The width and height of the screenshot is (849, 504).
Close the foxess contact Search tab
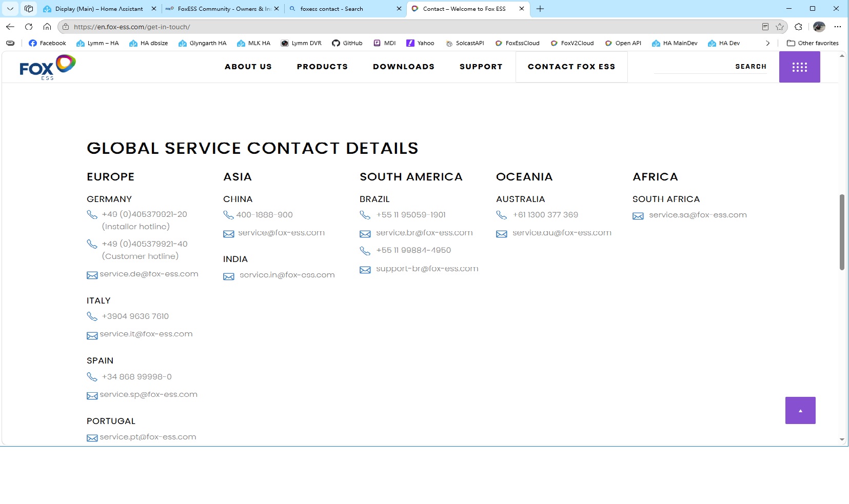pyautogui.click(x=399, y=9)
